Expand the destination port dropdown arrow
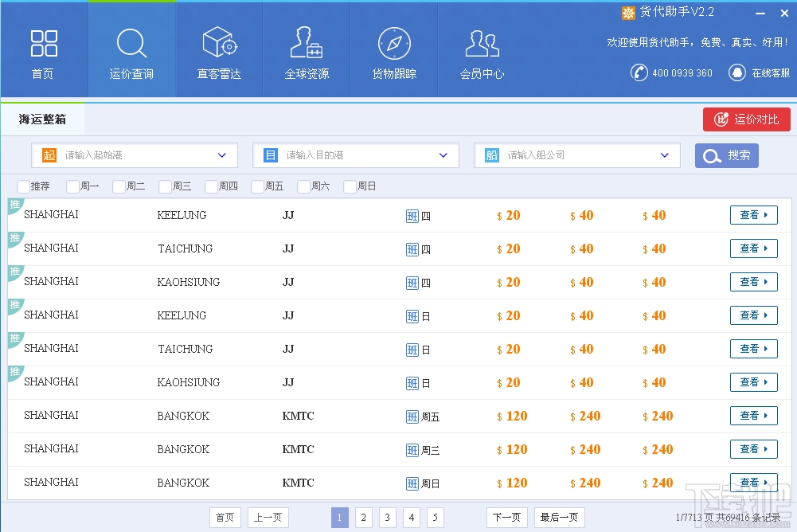 443,155
